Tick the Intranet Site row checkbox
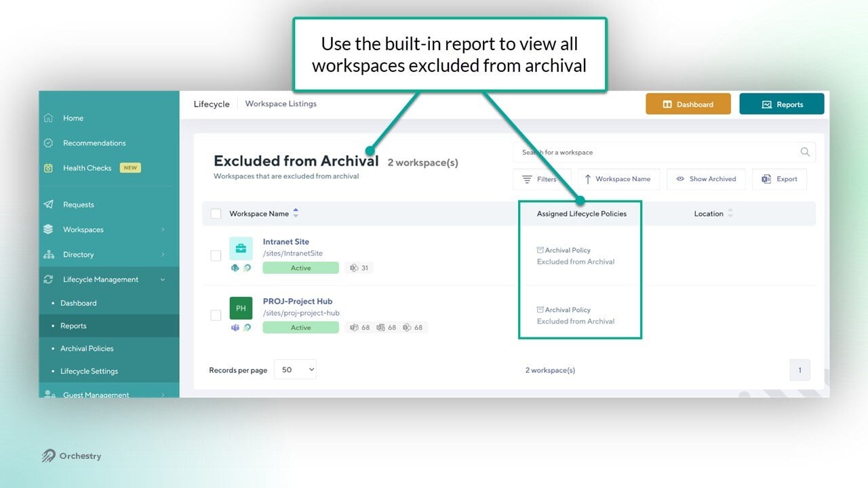 coord(216,256)
